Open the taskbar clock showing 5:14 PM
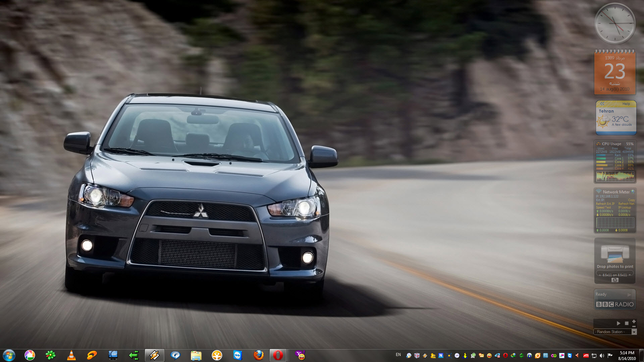 click(627, 356)
